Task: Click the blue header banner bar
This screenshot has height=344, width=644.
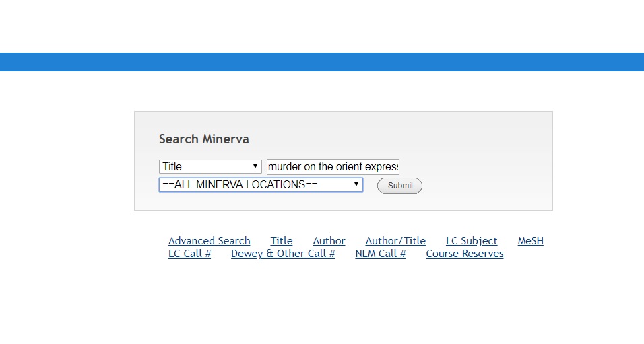Action: [322, 62]
